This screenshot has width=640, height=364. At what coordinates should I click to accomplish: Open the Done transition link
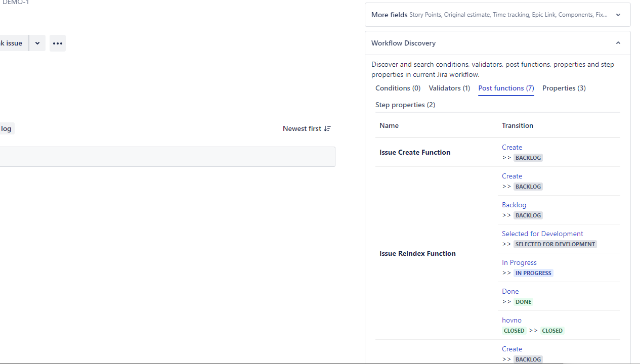pyautogui.click(x=510, y=291)
